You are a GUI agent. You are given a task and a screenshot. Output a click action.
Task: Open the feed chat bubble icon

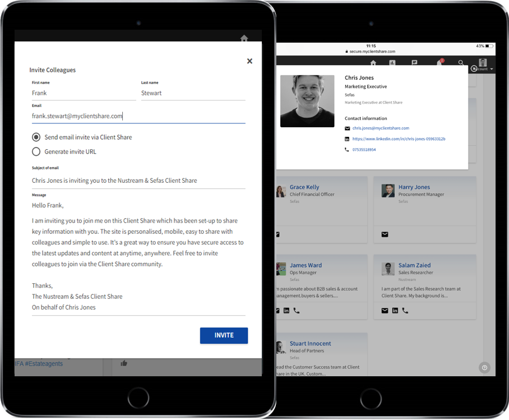click(x=414, y=63)
